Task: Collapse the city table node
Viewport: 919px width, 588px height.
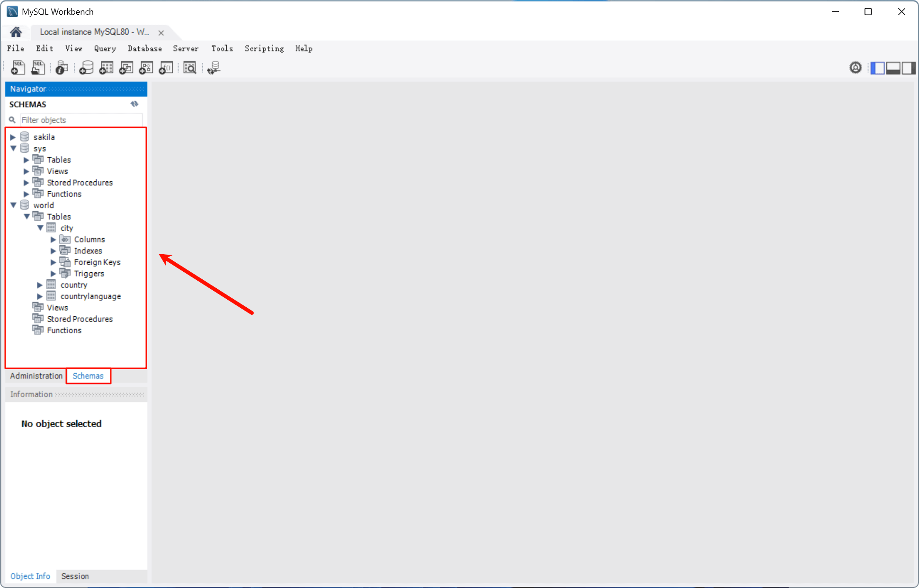Action: point(40,228)
